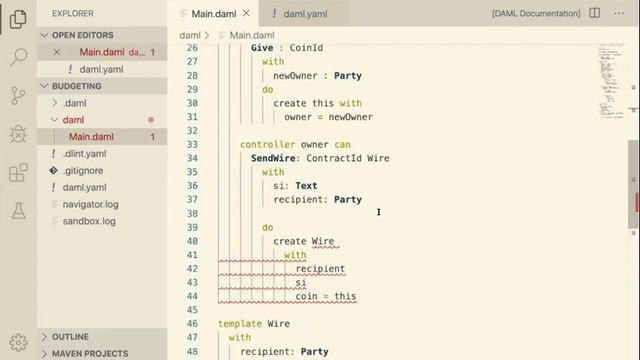Image resolution: width=640 pixels, height=360 pixels.
Task: Open the editor More Actions ellipsis
Action: (x=619, y=13)
